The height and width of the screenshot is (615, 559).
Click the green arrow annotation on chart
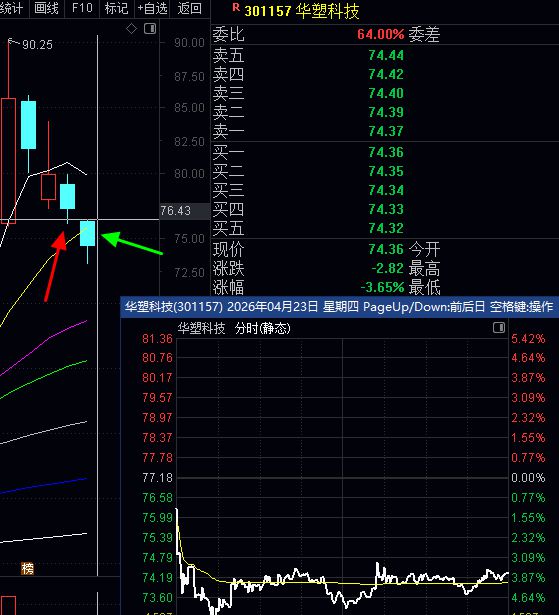pyautogui.click(x=132, y=243)
